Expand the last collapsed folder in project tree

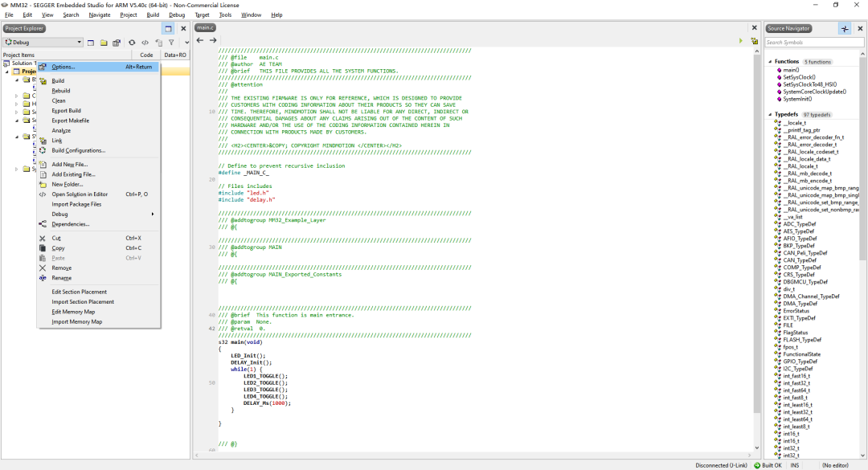point(17,170)
